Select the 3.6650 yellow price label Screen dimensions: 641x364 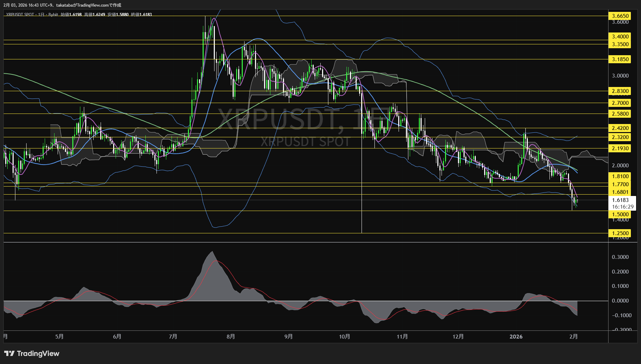pyautogui.click(x=620, y=16)
